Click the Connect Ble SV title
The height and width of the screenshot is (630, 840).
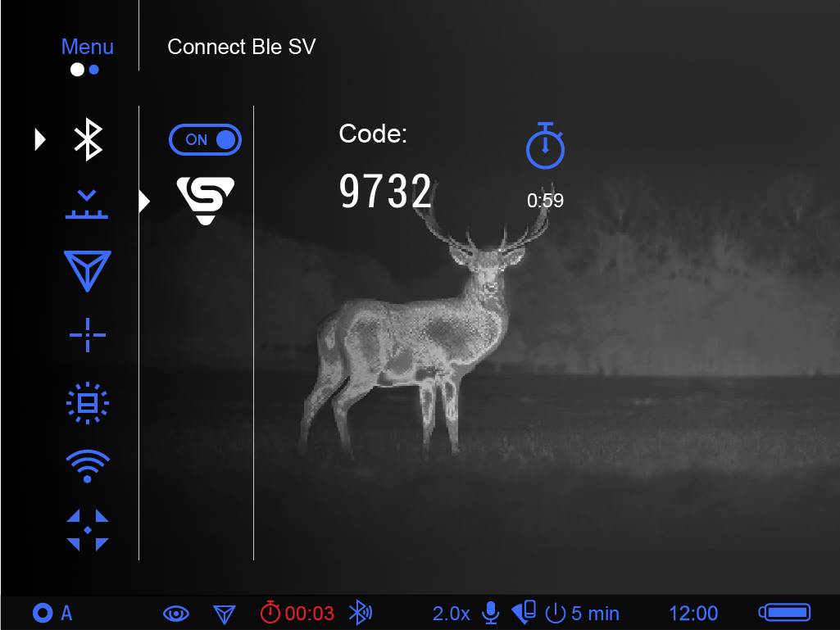coord(241,47)
